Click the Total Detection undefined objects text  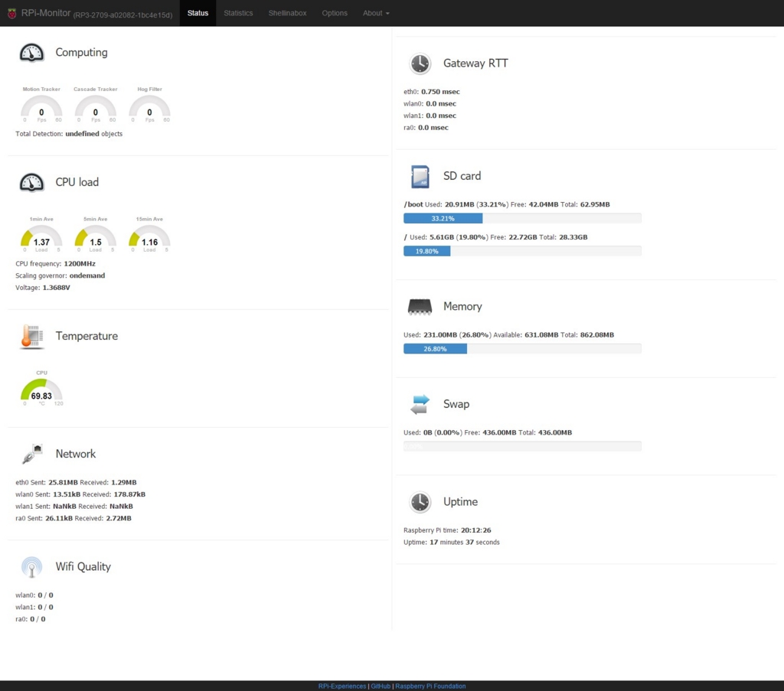69,134
